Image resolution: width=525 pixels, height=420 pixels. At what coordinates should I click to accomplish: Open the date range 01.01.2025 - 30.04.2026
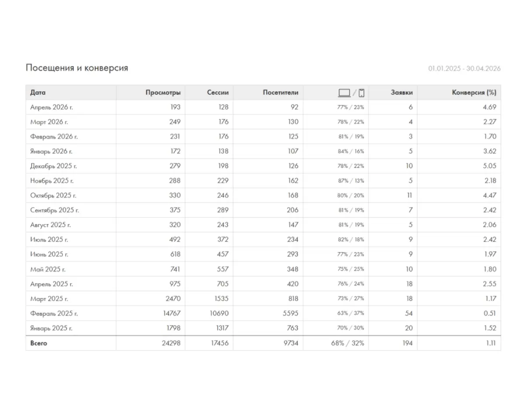[465, 69]
